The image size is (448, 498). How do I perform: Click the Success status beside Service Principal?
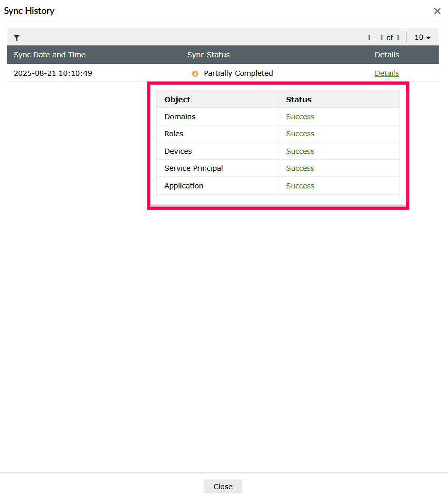(x=300, y=168)
